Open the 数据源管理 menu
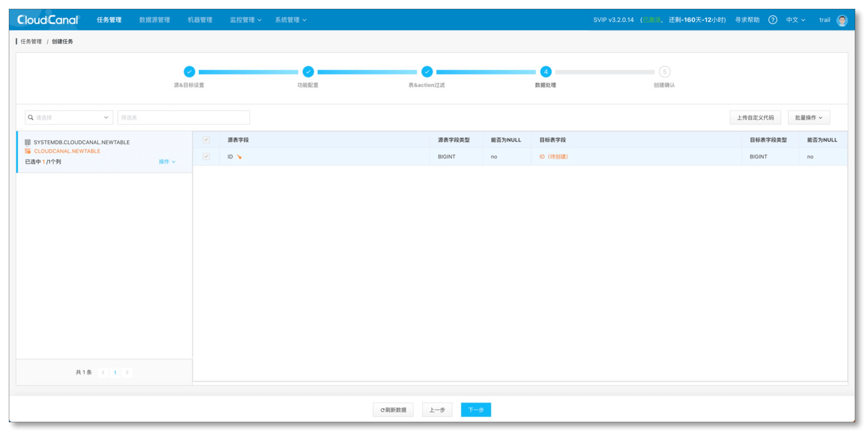The image size is (868, 435). [154, 20]
